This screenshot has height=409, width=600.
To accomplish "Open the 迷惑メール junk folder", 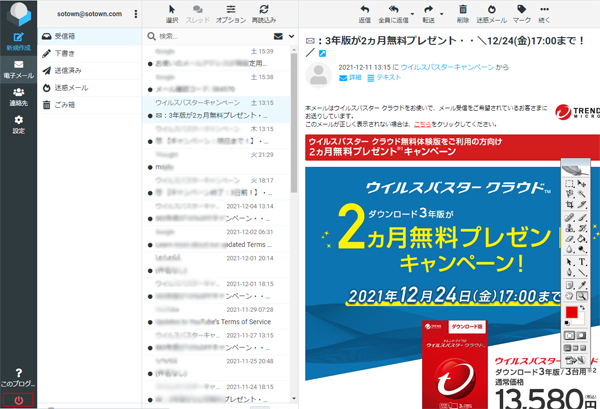I will (x=90, y=88).
